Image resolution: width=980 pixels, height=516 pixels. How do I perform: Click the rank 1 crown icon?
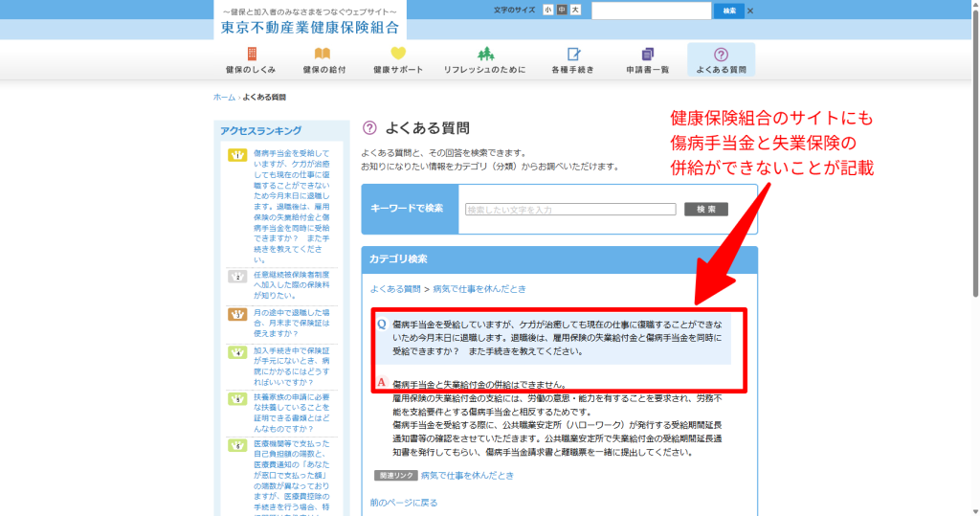pos(237,154)
